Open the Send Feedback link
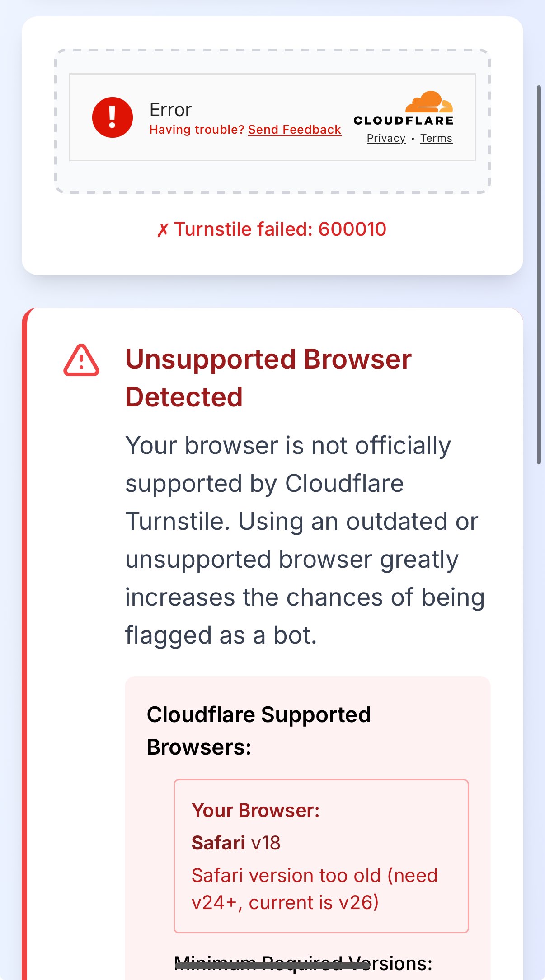This screenshot has width=545, height=980. point(294,130)
